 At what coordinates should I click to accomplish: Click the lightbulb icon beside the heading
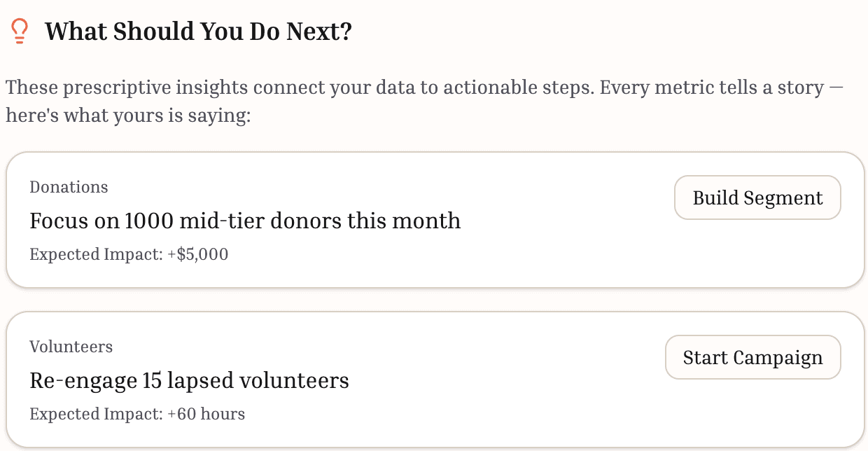point(20,32)
